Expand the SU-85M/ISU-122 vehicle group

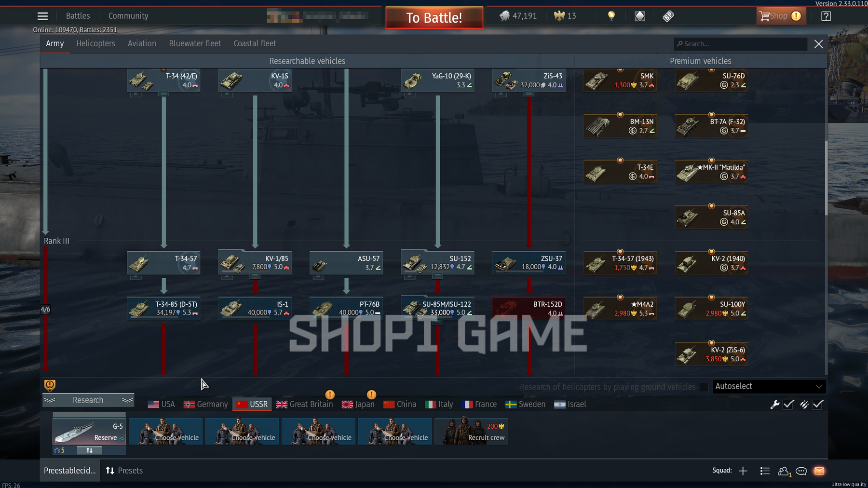pyautogui.click(x=437, y=322)
